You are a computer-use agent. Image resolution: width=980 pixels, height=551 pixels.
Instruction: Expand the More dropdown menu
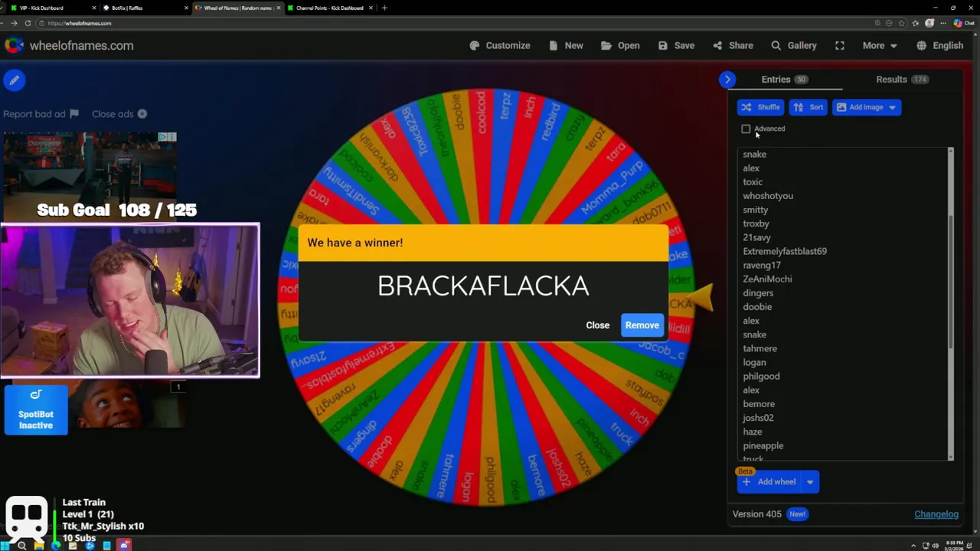click(879, 46)
